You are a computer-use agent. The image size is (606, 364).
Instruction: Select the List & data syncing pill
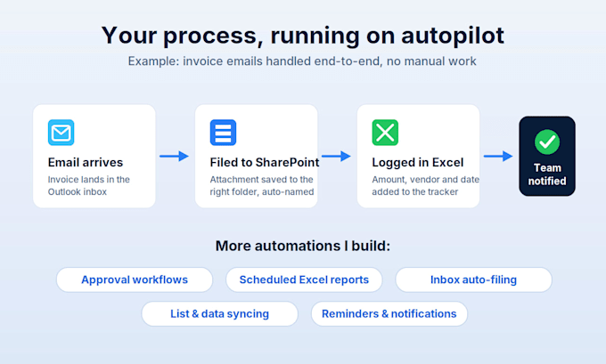pyautogui.click(x=219, y=314)
